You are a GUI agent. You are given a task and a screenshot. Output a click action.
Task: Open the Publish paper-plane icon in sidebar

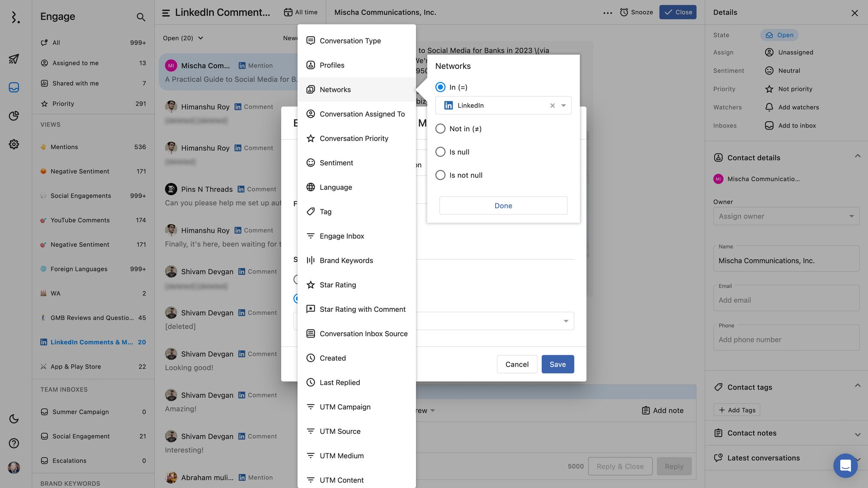(x=14, y=59)
